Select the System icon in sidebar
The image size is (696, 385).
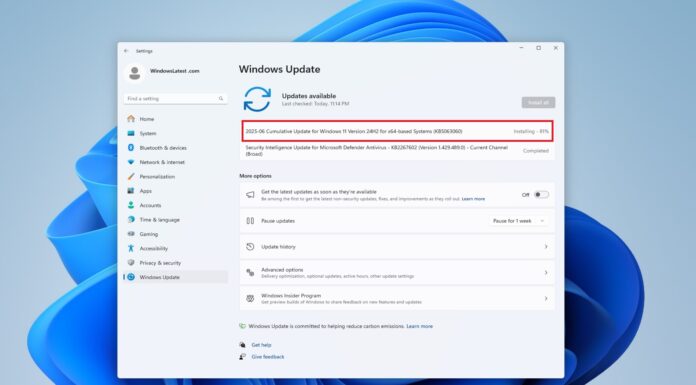pyautogui.click(x=130, y=133)
